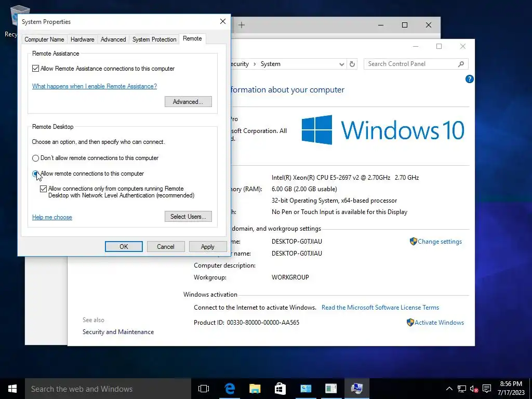Click the WORKGROUP value text
532x399 pixels.
click(x=290, y=277)
